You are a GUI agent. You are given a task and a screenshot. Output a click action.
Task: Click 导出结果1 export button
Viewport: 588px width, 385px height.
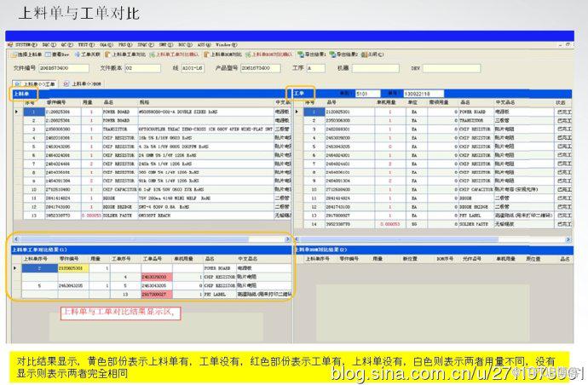click(x=312, y=55)
